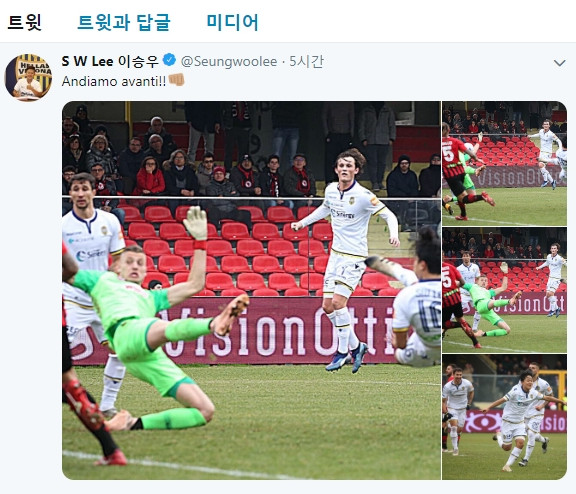This screenshot has width=576, height=494.
Task: Open the tweet via 5시간 timestamp
Action: 306,61
